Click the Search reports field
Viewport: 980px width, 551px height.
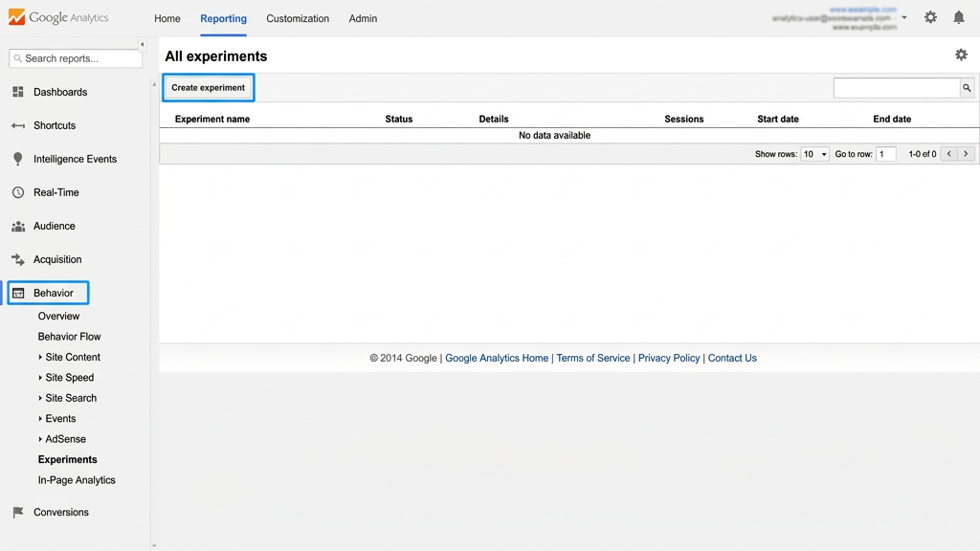[x=76, y=58]
